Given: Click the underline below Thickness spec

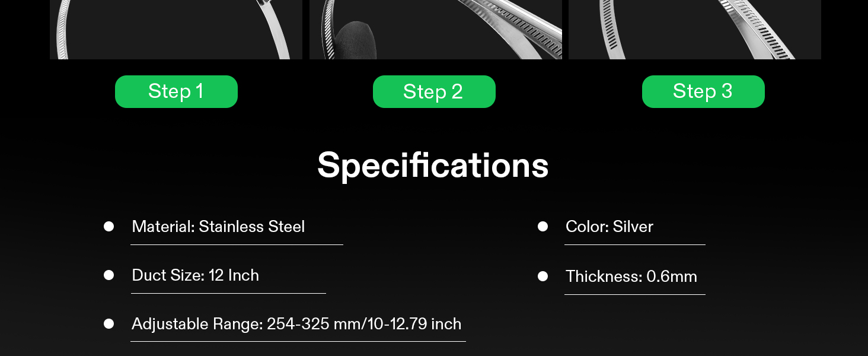Looking at the screenshot, I should click(x=635, y=294).
